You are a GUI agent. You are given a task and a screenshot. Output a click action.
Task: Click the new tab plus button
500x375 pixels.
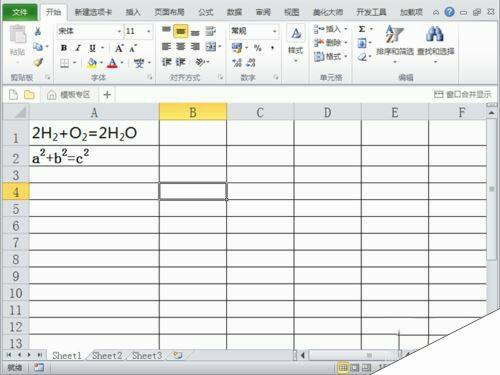tap(107, 95)
